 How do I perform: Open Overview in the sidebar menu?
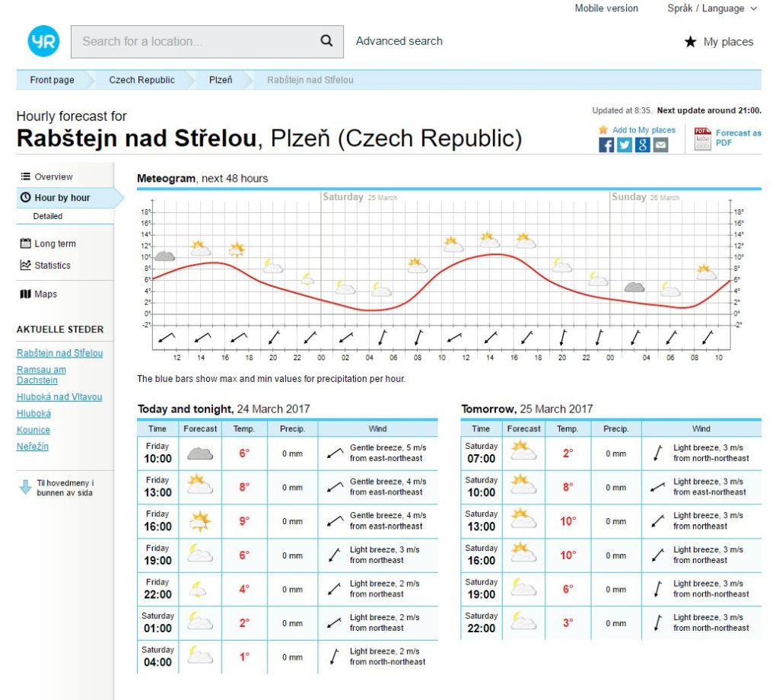(x=54, y=177)
